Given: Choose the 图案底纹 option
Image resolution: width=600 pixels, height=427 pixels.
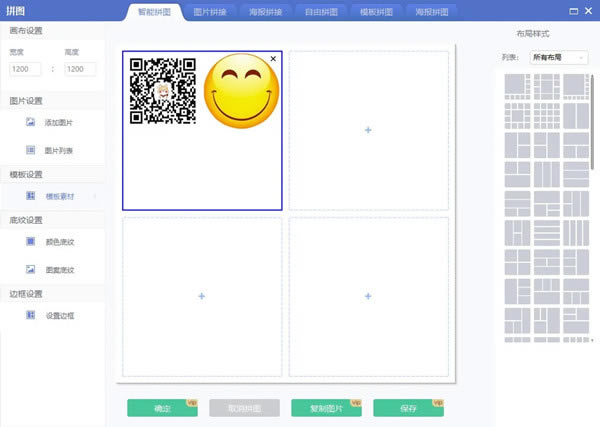Looking at the screenshot, I should point(60,270).
